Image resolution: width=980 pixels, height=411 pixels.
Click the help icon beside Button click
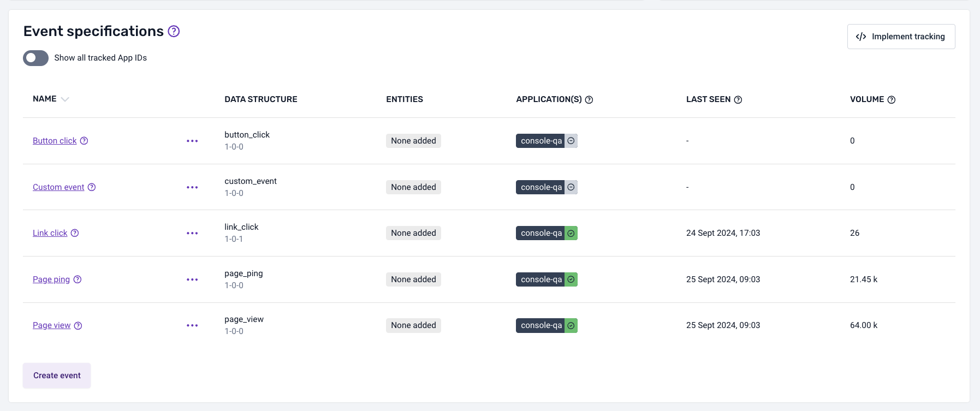(84, 141)
